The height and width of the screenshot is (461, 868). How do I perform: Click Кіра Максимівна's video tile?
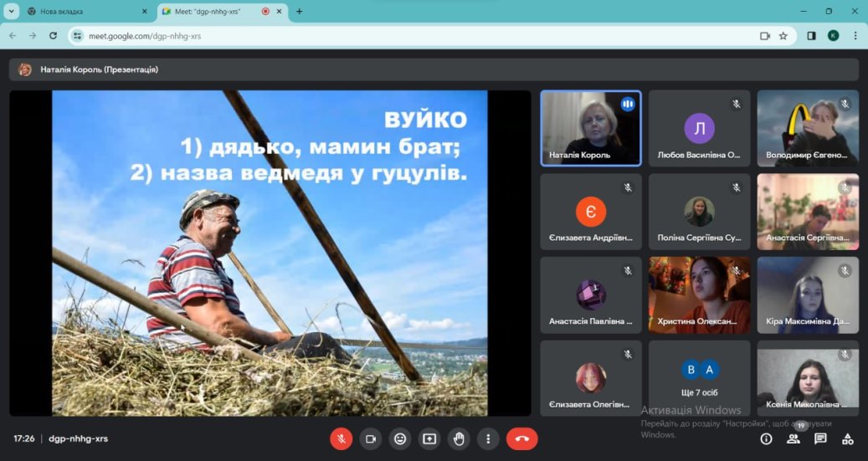click(808, 295)
